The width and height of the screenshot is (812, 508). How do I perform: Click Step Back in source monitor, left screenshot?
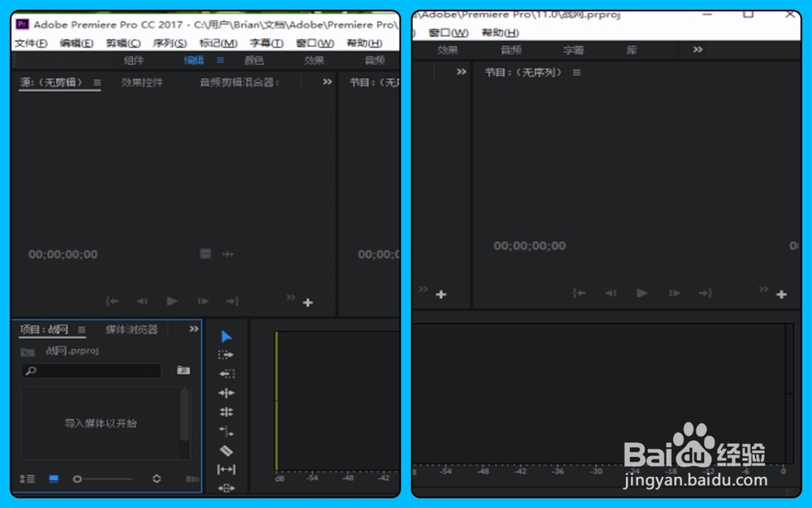142,301
